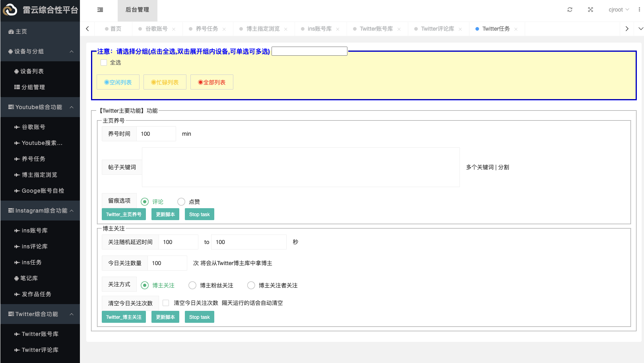This screenshot has width=644, height=363.
Task: Click the 雷云综合性平台 logo icon
Action: (10, 10)
